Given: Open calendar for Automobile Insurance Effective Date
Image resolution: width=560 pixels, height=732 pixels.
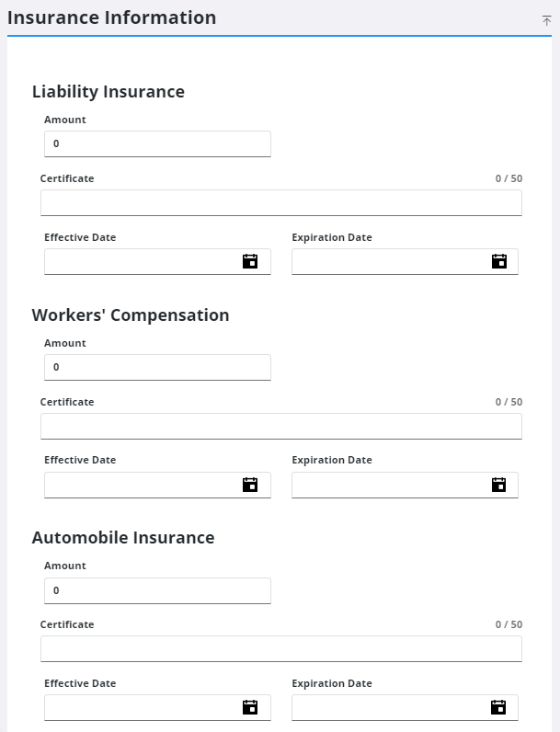Looking at the screenshot, I should click(250, 707).
